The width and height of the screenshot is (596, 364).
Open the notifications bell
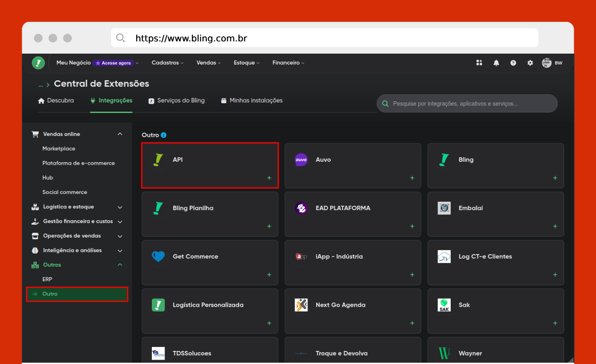pyautogui.click(x=496, y=63)
